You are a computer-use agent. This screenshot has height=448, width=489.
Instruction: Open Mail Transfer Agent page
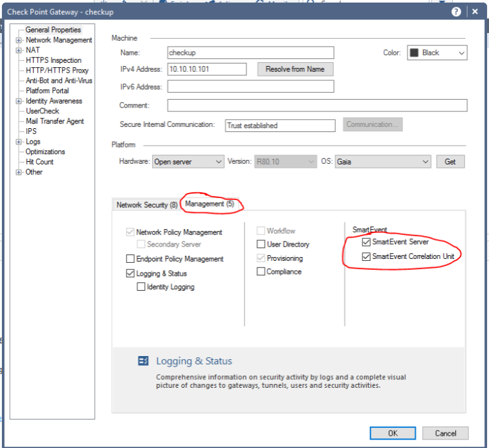point(55,121)
